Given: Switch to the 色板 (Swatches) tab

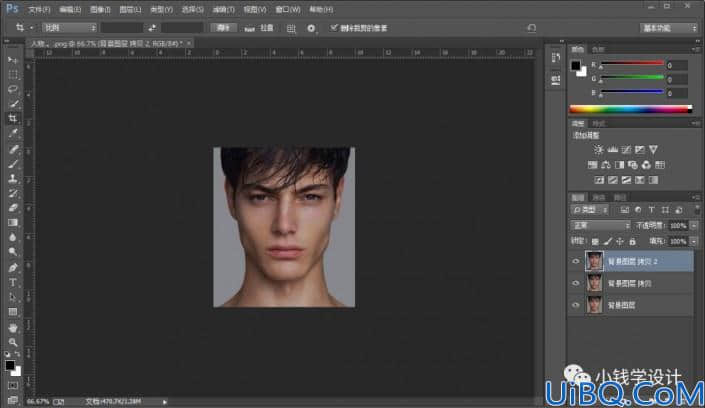Looking at the screenshot, I should 598,49.
